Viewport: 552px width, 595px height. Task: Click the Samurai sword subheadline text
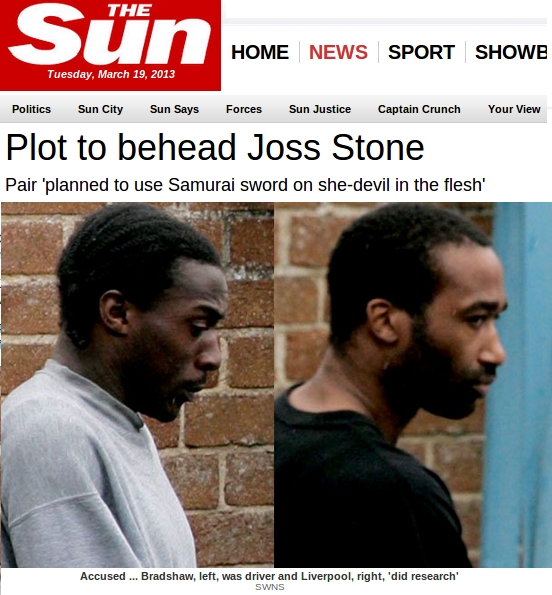[245, 185]
